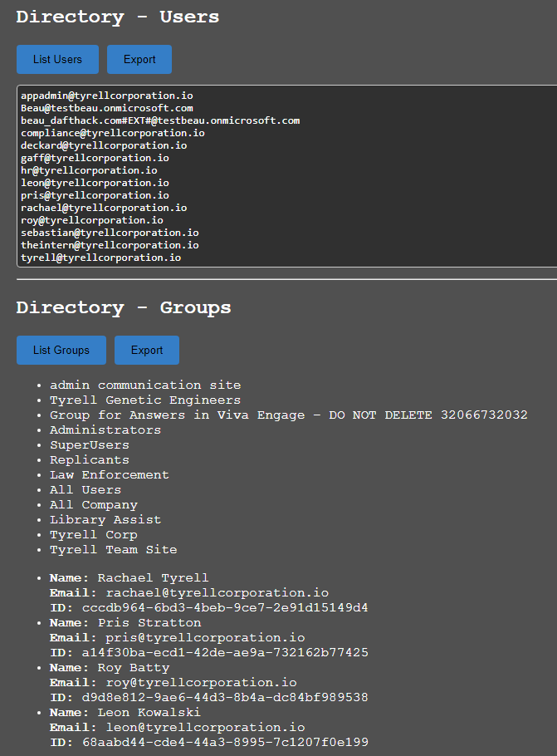This screenshot has width=557, height=756.
Task: Open the admin communication site group
Action: [145, 385]
